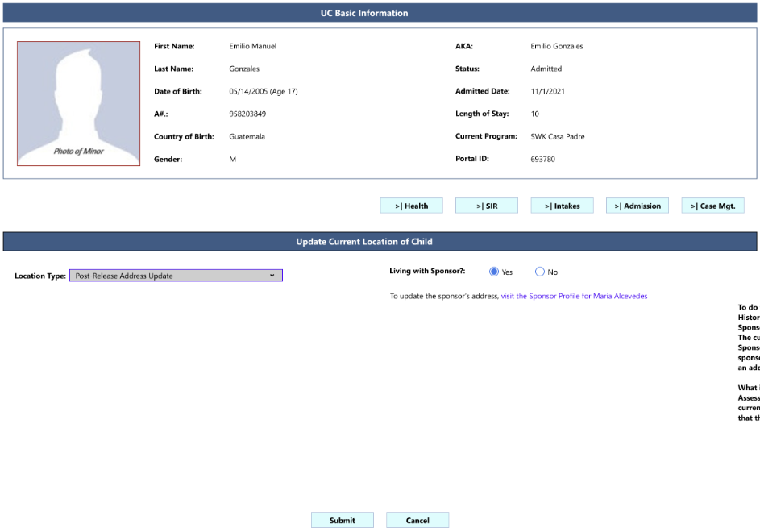Click the AKA value Emilio Gonzales
The image size is (760, 532).
pos(556,46)
